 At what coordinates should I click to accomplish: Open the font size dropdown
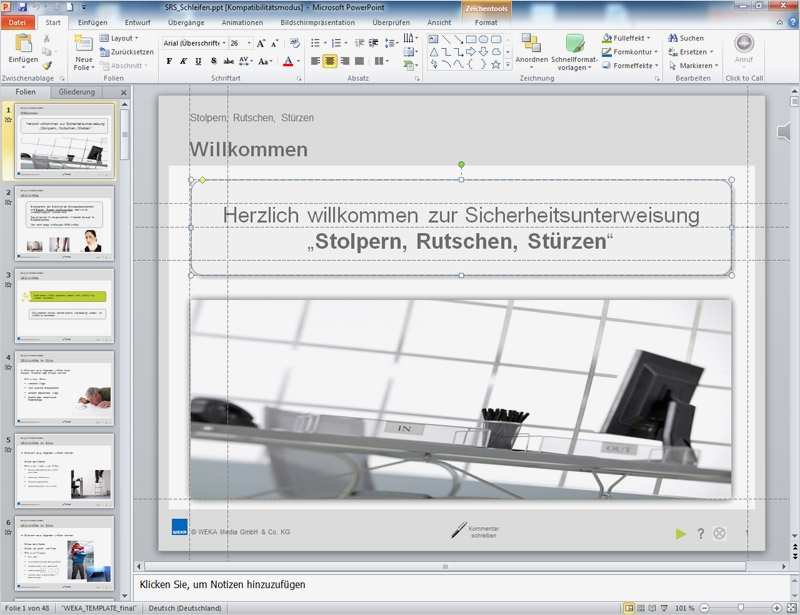coord(247,44)
